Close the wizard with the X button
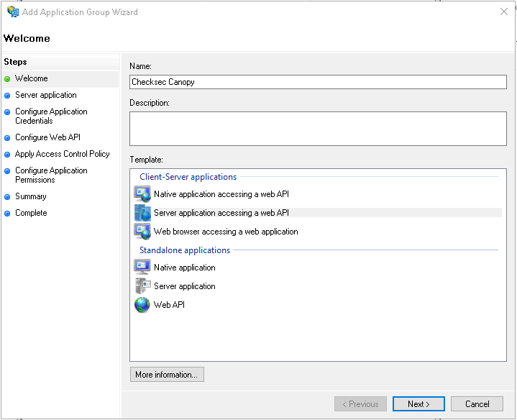The image size is (517, 420). 504,12
